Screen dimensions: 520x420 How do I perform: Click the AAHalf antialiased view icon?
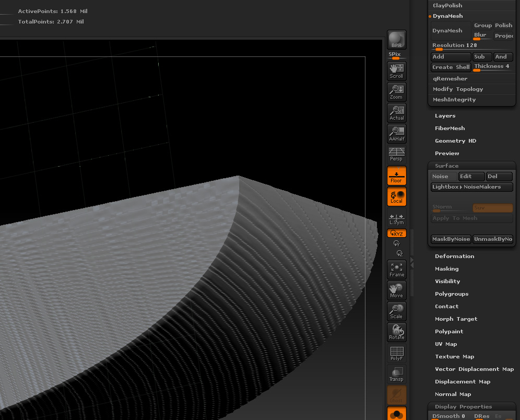point(396,133)
